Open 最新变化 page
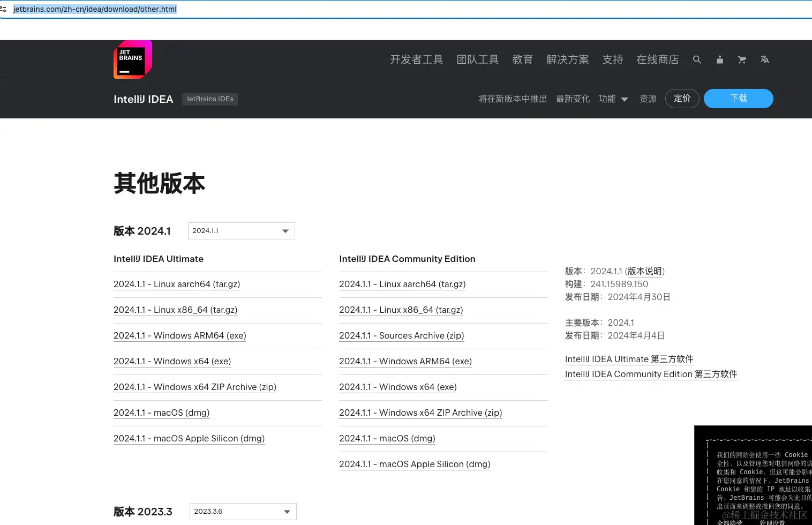Viewport: 812px width, 525px height. coord(573,99)
